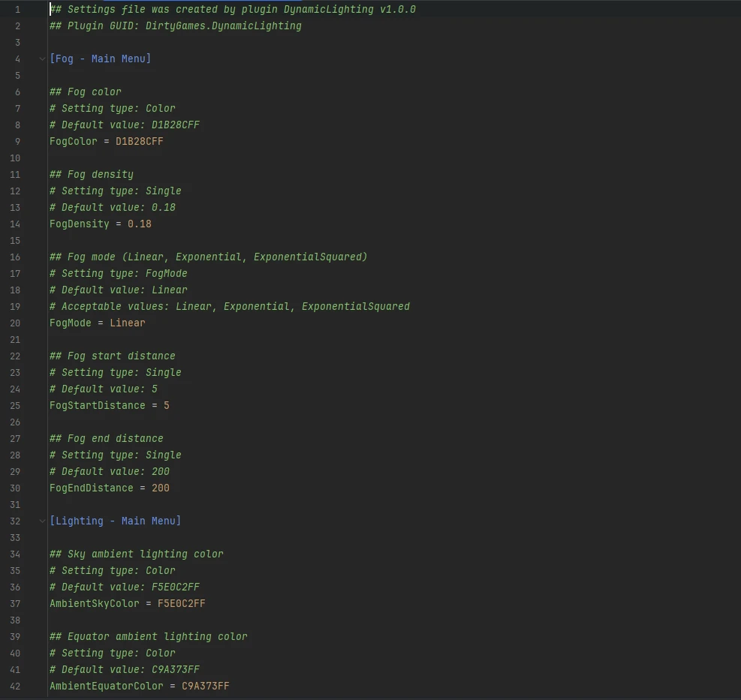Click the FogEndDistance value 200
Image resolution: width=741 pixels, height=700 pixels.
pos(161,488)
